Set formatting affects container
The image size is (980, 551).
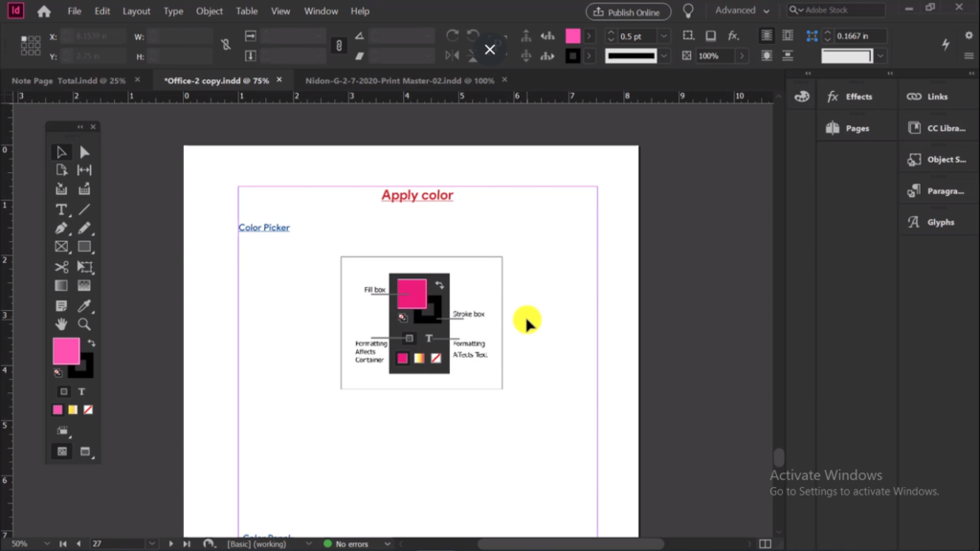tap(64, 391)
